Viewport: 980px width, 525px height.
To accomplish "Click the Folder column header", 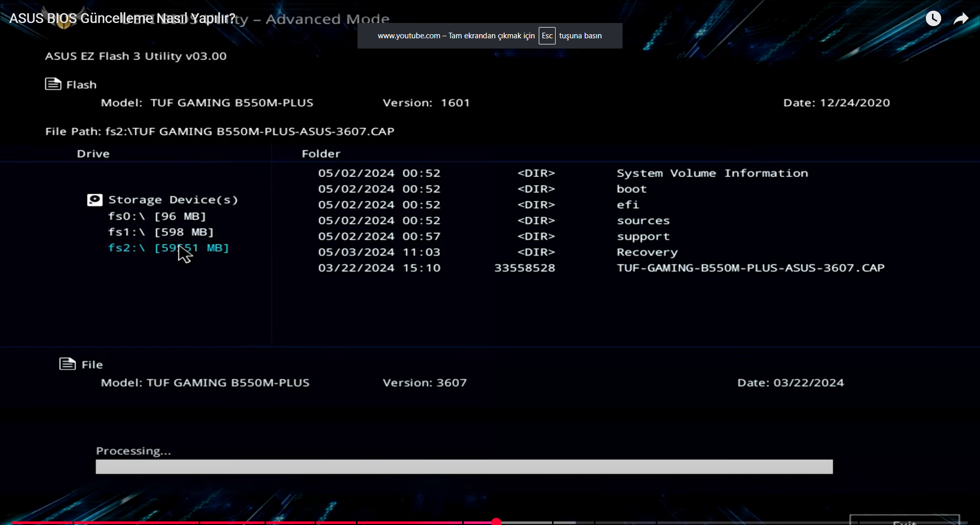I will pos(321,154).
